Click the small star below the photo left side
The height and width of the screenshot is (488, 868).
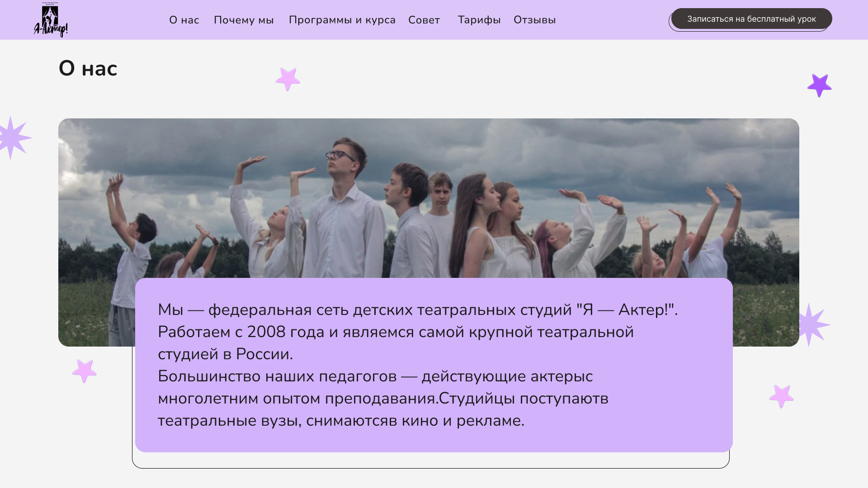(85, 370)
